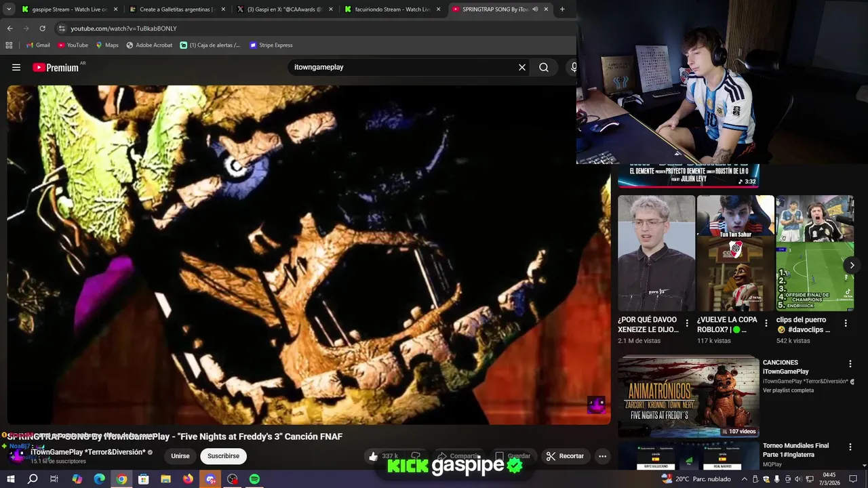Open the notifications center icon
This screenshot has width=868, height=488.
[x=853, y=479]
